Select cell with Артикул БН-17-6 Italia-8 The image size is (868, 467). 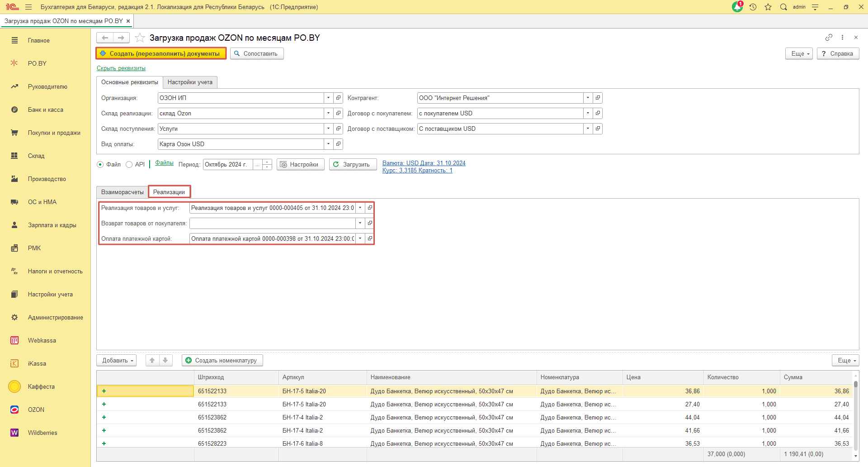point(322,443)
